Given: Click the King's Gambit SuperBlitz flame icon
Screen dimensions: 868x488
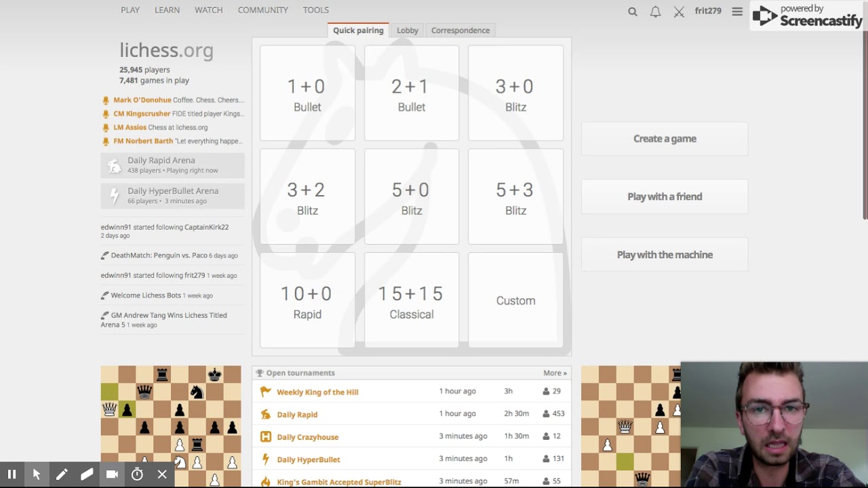Looking at the screenshot, I should pyautogui.click(x=266, y=482).
